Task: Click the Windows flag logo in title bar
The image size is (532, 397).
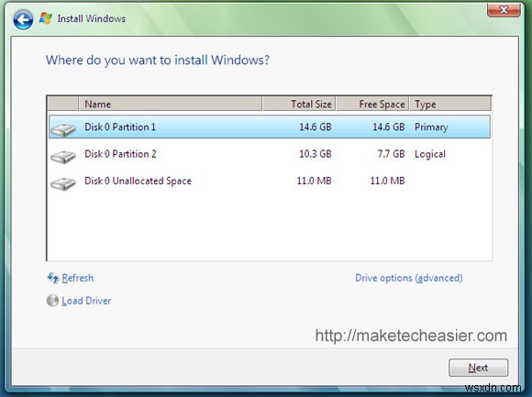Action: [x=46, y=18]
